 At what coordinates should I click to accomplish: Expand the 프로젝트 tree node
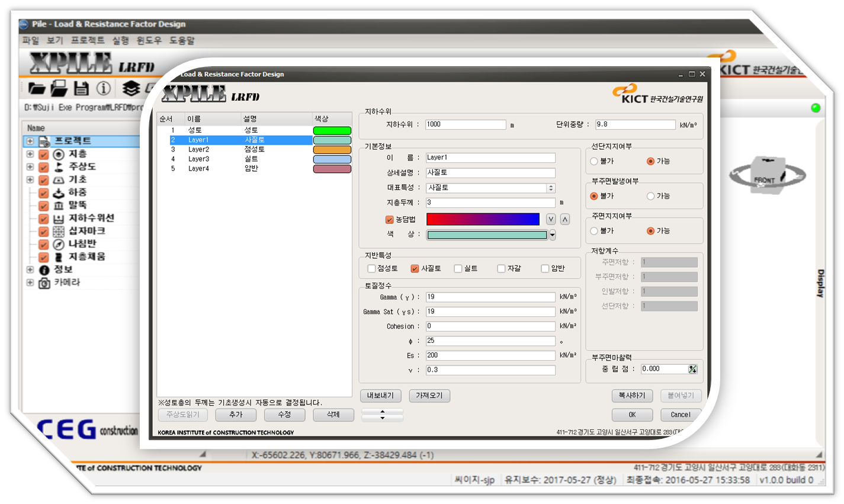30,142
